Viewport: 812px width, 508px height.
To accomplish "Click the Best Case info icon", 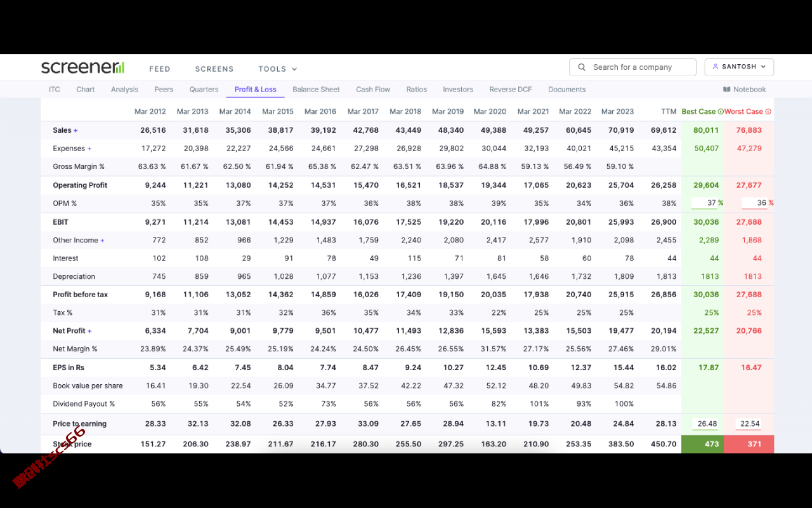I will pyautogui.click(x=721, y=112).
